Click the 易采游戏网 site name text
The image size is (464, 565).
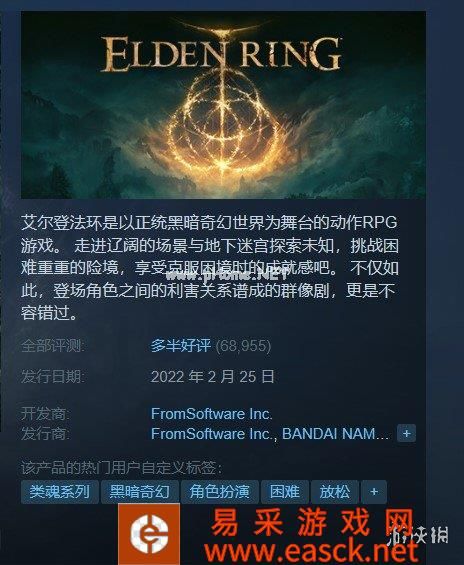click(x=312, y=522)
